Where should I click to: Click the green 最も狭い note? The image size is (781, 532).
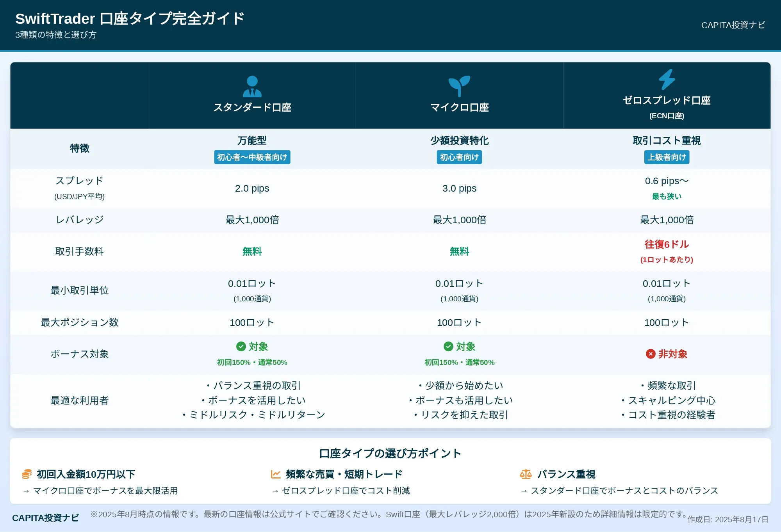[x=667, y=196]
